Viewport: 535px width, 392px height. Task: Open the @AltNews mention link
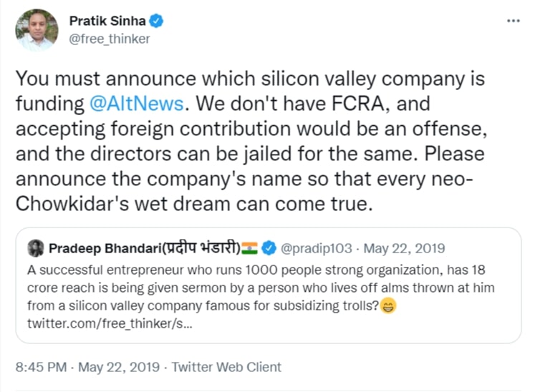[x=137, y=104]
